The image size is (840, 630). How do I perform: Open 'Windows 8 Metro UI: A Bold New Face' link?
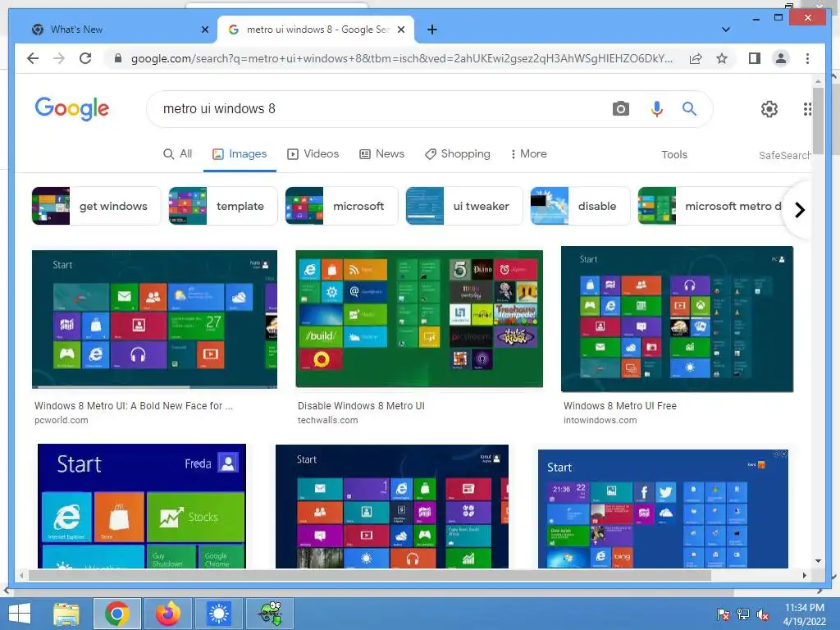click(134, 405)
